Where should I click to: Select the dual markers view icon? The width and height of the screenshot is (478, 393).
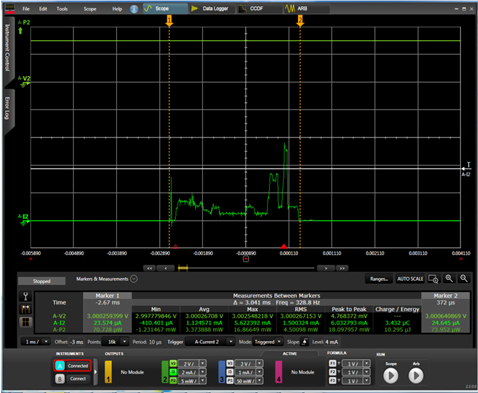tap(26, 309)
